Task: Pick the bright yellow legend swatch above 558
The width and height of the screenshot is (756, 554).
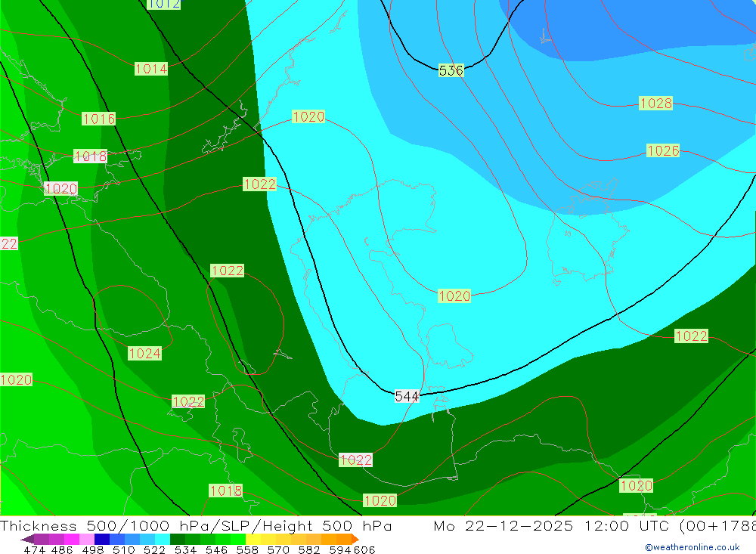Action: 253,539
